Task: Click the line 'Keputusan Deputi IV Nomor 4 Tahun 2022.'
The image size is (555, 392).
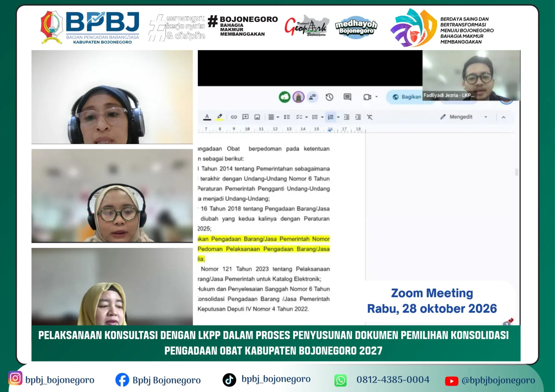Action: coord(254,309)
